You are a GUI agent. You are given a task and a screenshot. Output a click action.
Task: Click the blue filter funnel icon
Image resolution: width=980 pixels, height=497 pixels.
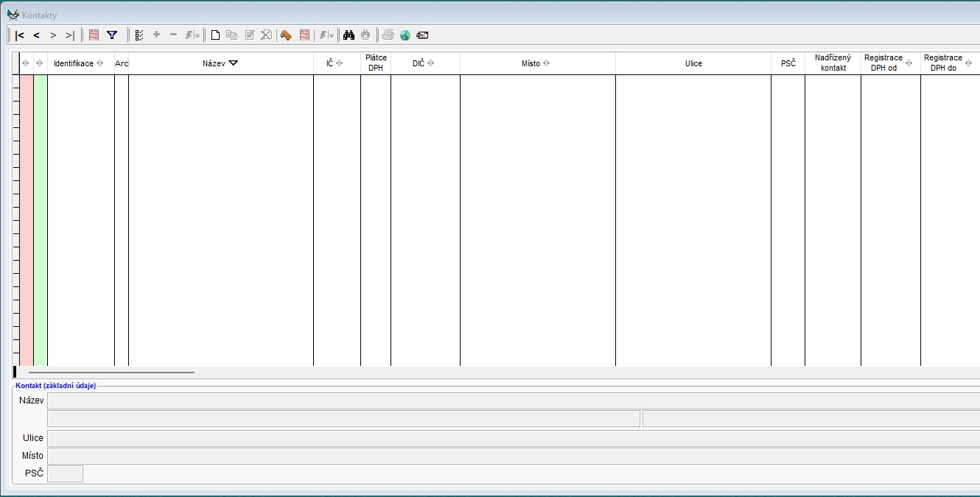[x=112, y=35]
